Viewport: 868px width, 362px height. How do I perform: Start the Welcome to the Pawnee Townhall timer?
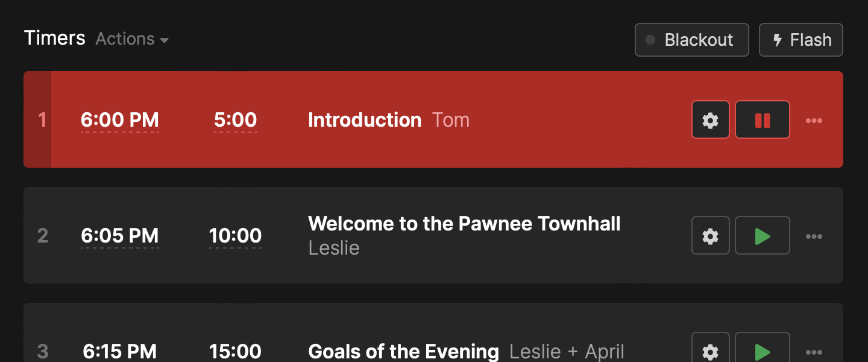(763, 236)
